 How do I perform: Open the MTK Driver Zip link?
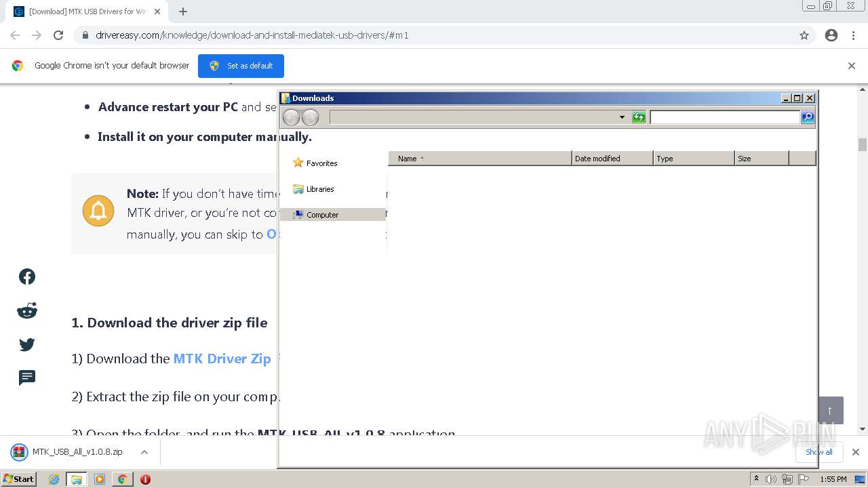point(222,359)
